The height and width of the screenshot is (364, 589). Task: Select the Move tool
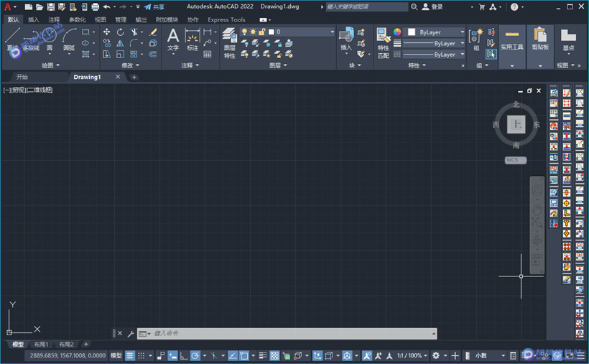[107, 32]
